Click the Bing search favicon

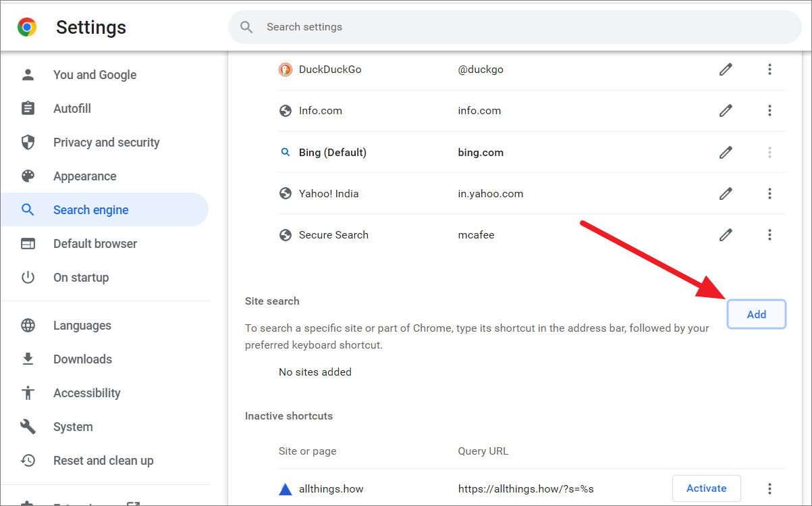tap(286, 153)
